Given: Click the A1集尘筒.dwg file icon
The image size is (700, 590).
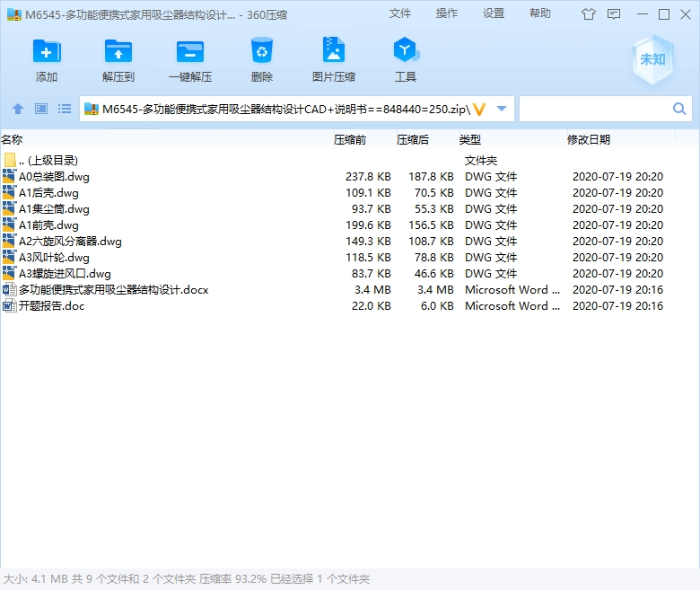Looking at the screenshot, I should pos(9,208).
